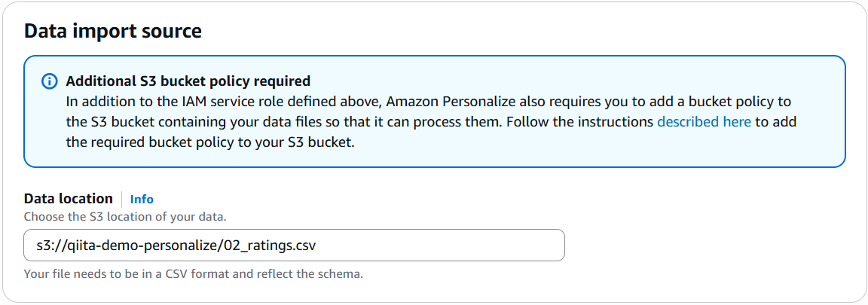868x305 pixels.
Task: Open the Info link beside Data location
Action: click(x=142, y=199)
